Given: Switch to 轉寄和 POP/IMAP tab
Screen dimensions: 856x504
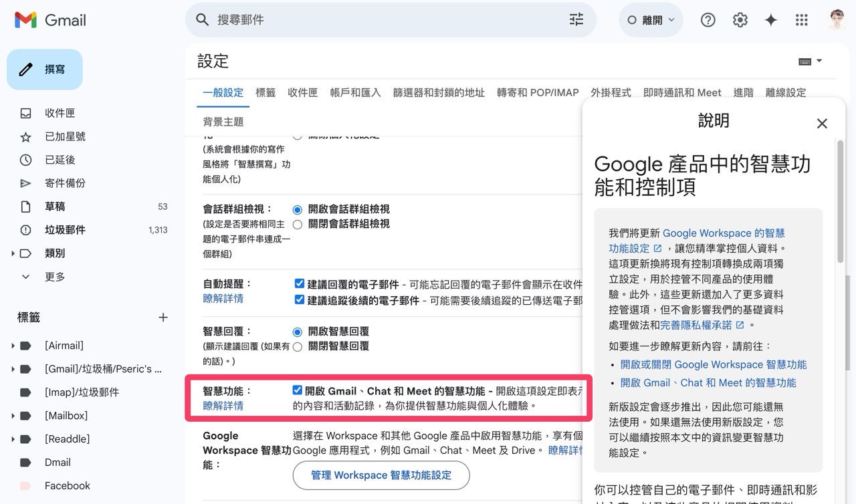Looking at the screenshot, I should tap(538, 93).
